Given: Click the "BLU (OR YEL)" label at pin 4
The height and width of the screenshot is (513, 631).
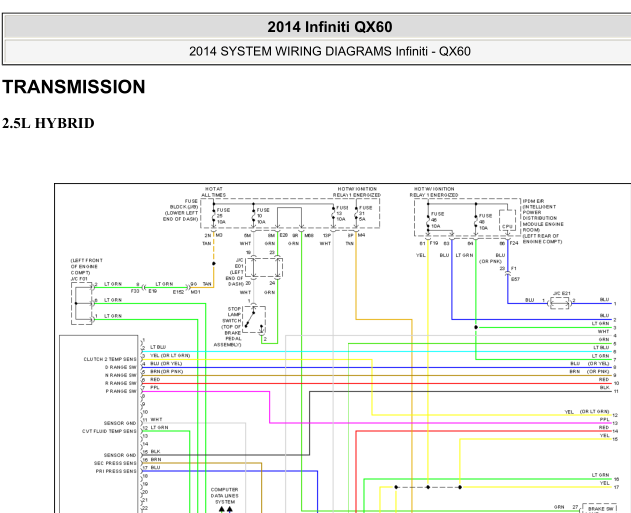Looking at the screenshot, I should [x=166, y=363].
